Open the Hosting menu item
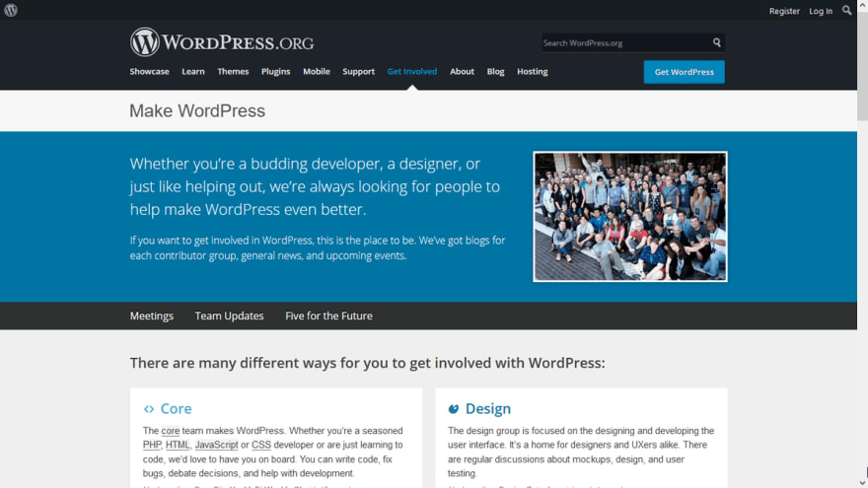The width and height of the screenshot is (868, 488). [532, 71]
